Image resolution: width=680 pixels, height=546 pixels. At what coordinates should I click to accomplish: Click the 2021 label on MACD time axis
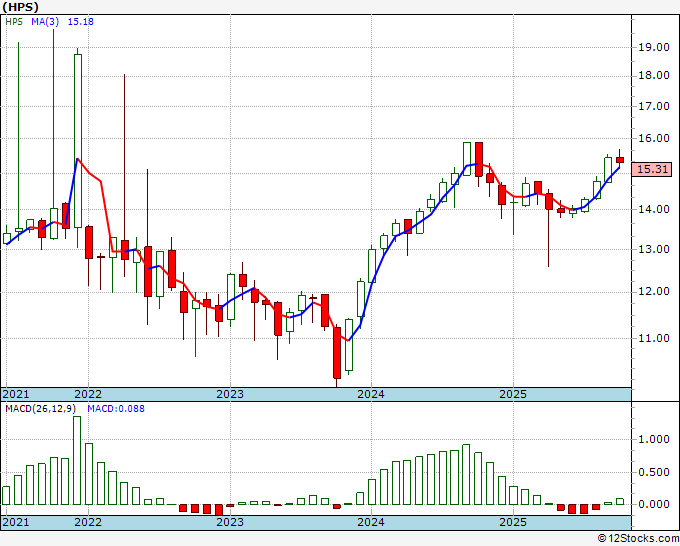pyautogui.click(x=16, y=522)
